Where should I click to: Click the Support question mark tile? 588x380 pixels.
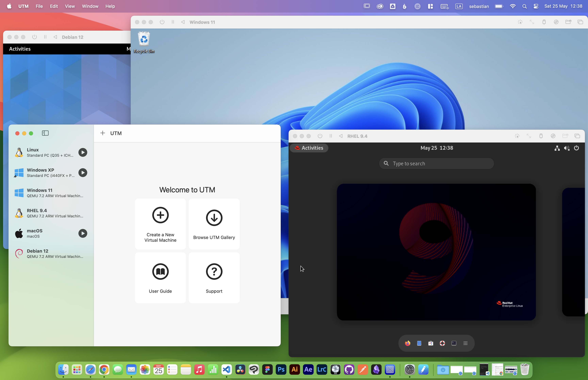(214, 278)
